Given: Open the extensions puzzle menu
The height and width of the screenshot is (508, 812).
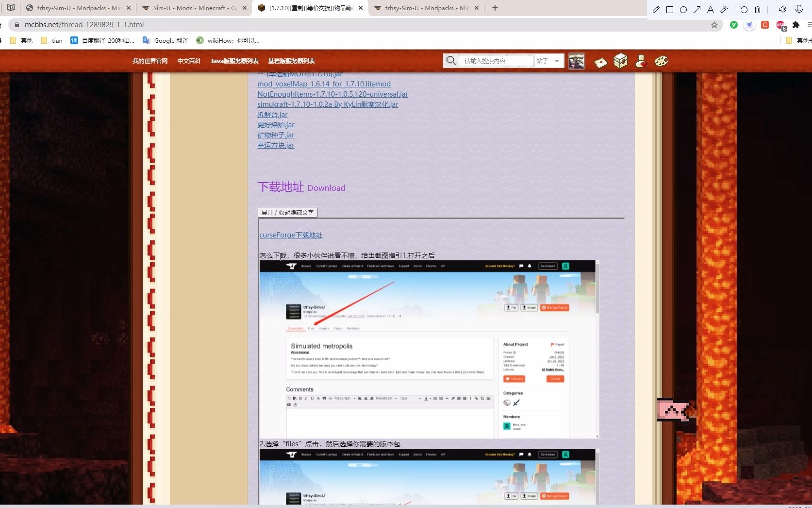Looking at the screenshot, I should tap(796, 25).
